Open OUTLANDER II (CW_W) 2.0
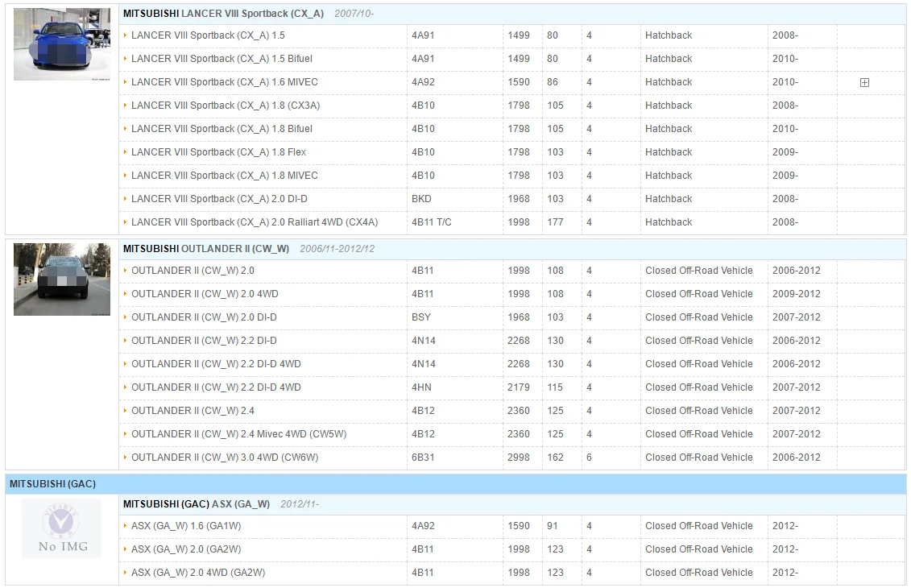The image size is (911, 588). click(x=193, y=270)
